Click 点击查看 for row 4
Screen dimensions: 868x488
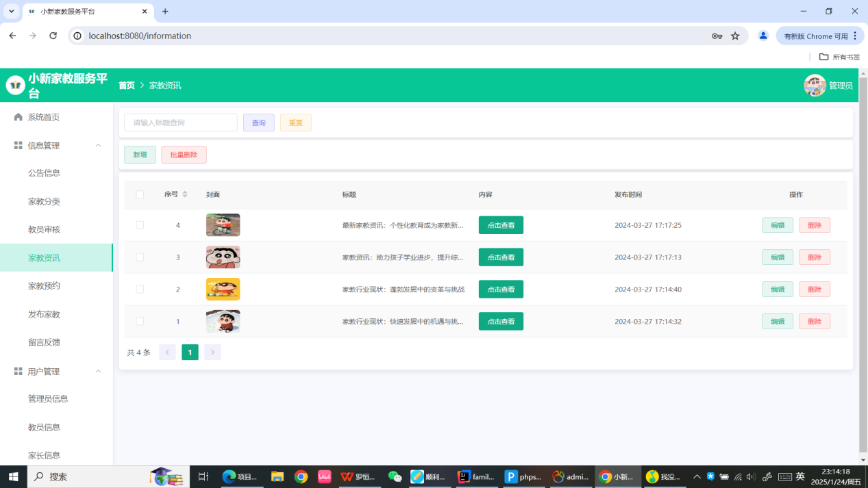click(x=501, y=225)
